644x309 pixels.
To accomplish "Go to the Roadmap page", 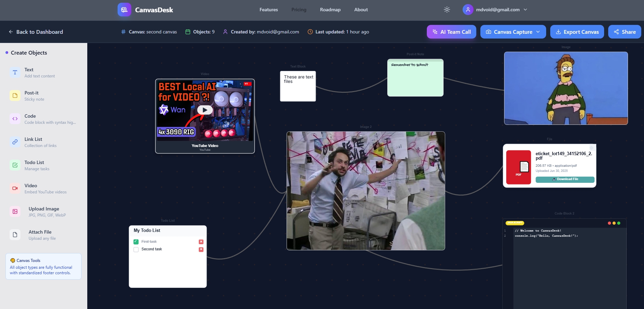I will click(330, 10).
